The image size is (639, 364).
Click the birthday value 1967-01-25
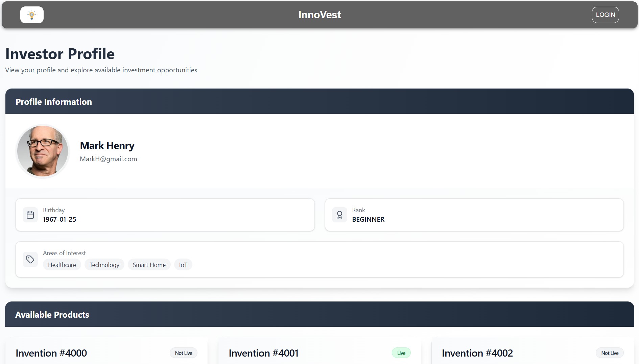coord(60,219)
